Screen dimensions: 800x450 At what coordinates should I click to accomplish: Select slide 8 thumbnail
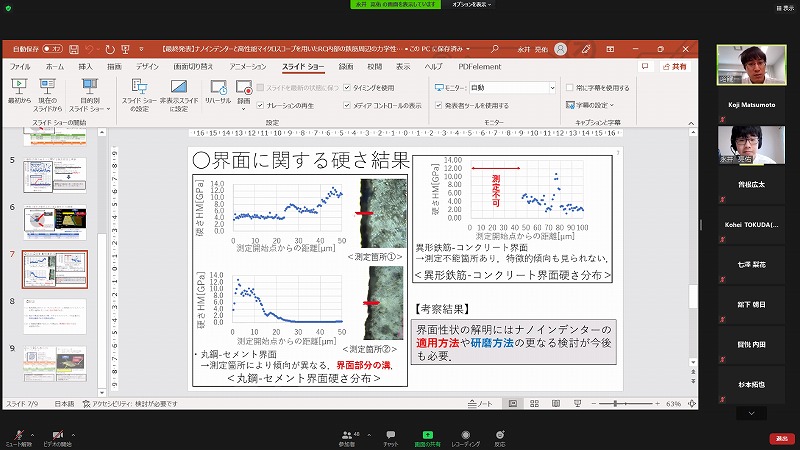(55, 316)
